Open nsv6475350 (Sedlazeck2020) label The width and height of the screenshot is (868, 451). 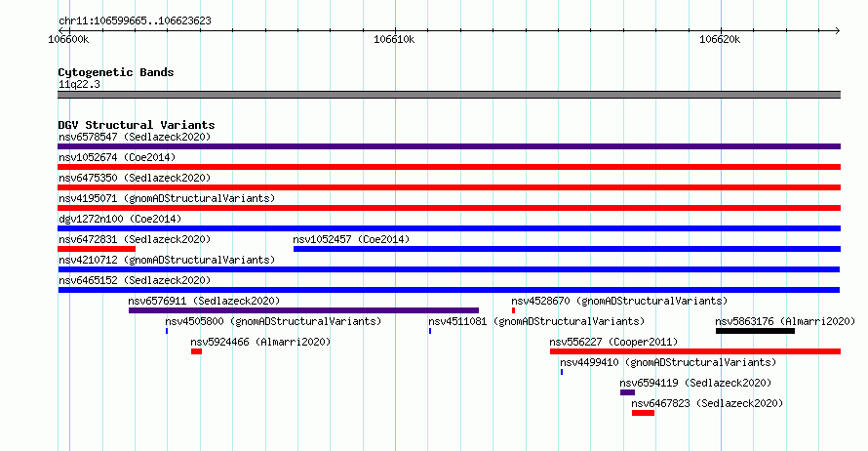[x=135, y=178]
